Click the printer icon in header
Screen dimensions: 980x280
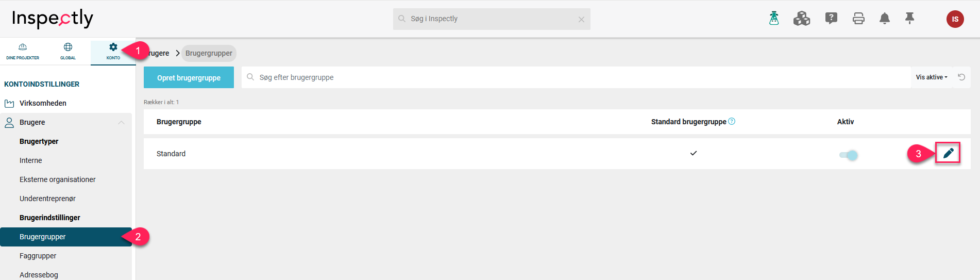click(x=858, y=19)
